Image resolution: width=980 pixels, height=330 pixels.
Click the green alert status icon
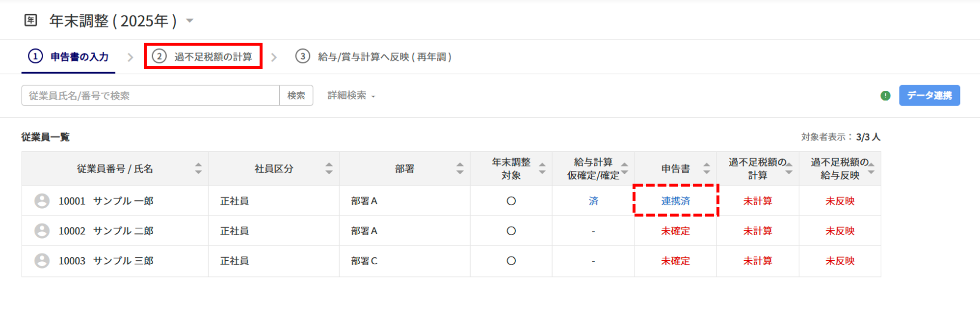(x=885, y=96)
